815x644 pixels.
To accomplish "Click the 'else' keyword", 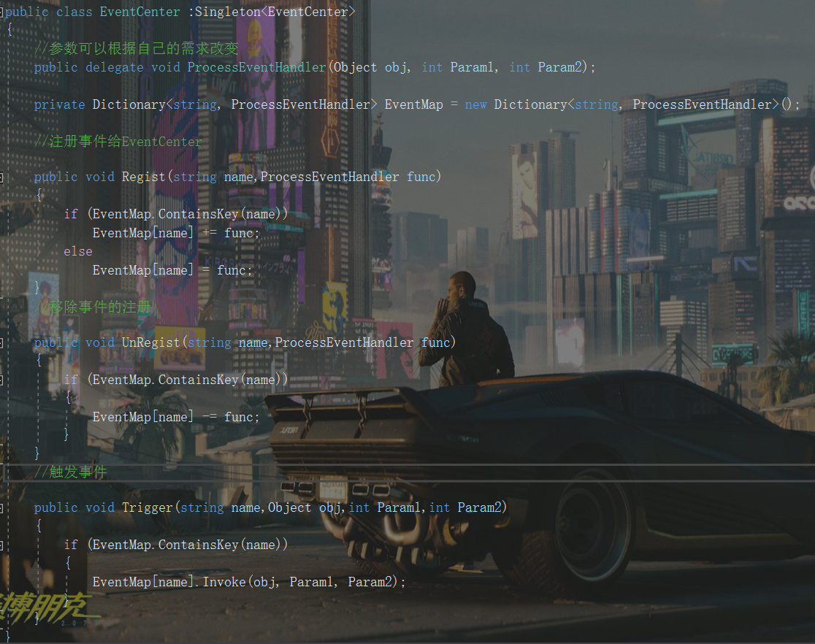I will tap(78, 252).
